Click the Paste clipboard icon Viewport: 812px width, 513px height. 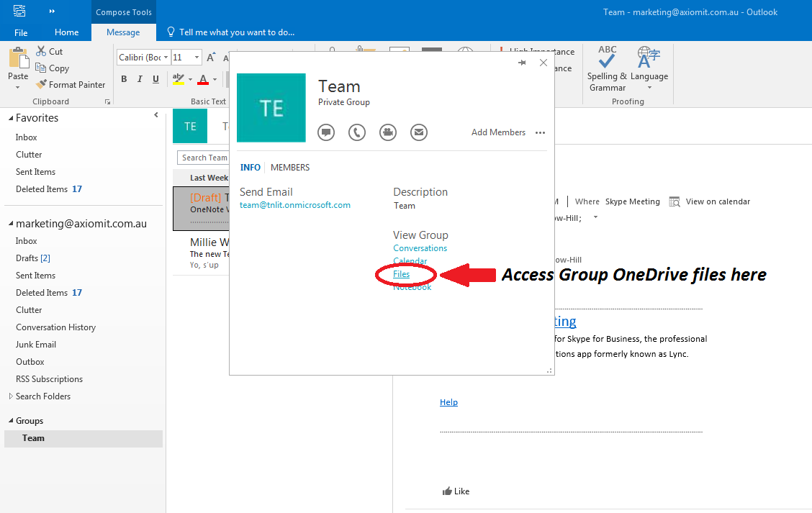coord(19,58)
